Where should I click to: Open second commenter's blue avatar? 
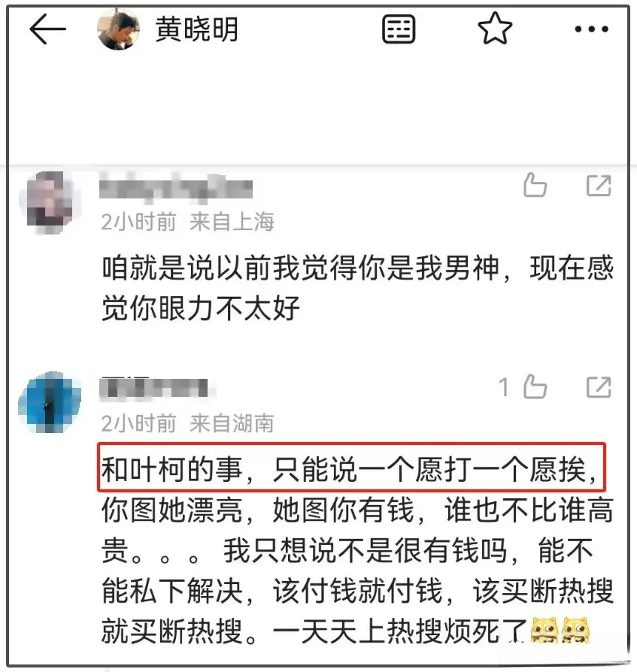(50, 403)
